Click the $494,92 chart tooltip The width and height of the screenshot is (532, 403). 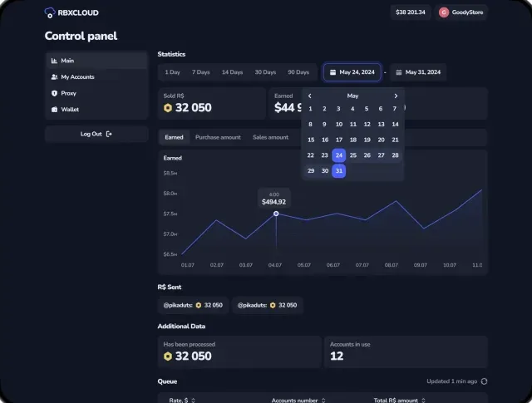point(273,198)
